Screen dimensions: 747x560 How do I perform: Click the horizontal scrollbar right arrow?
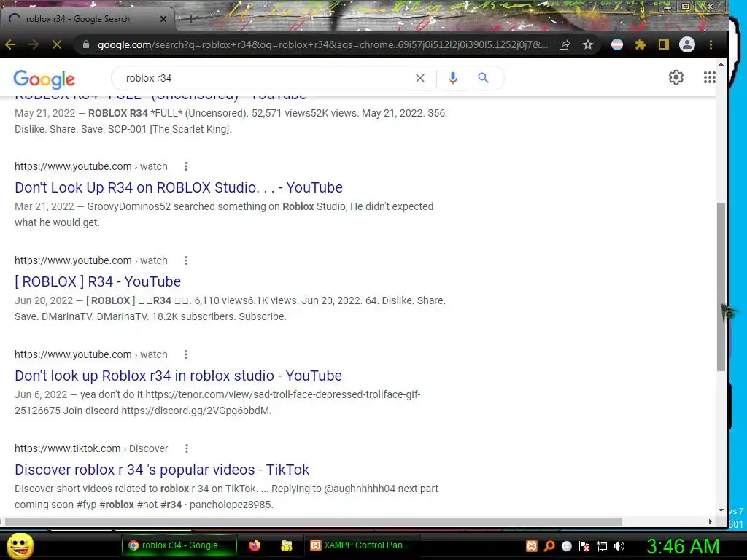(x=711, y=522)
